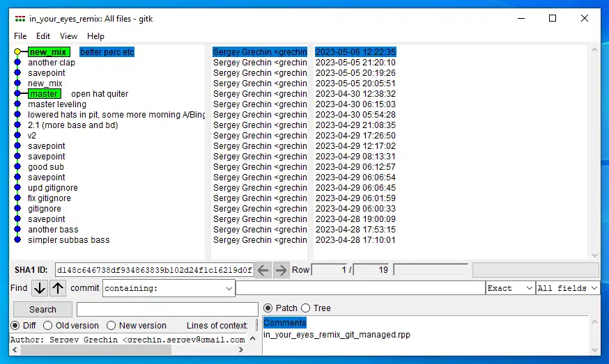Image resolution: width=609 pixels, height=364 pixels.
Task: Select the New version radio button
Action: 111,326
